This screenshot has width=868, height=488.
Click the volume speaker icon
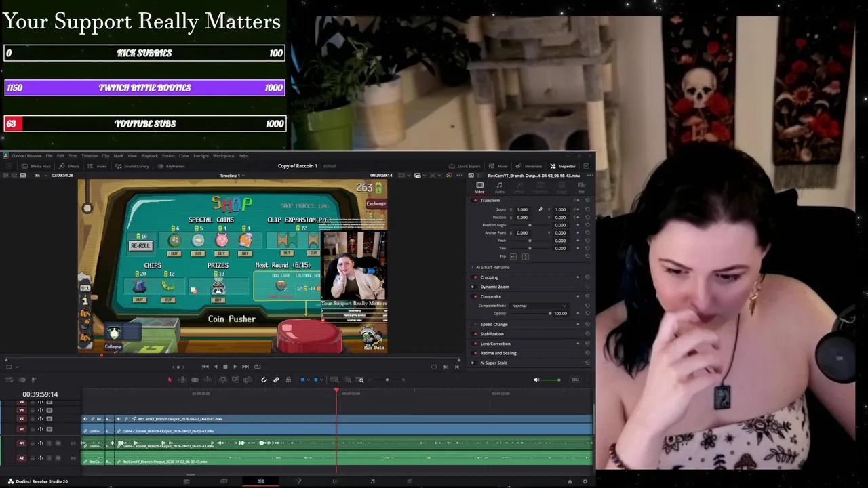pyautogui.click(x=536, y=380)
